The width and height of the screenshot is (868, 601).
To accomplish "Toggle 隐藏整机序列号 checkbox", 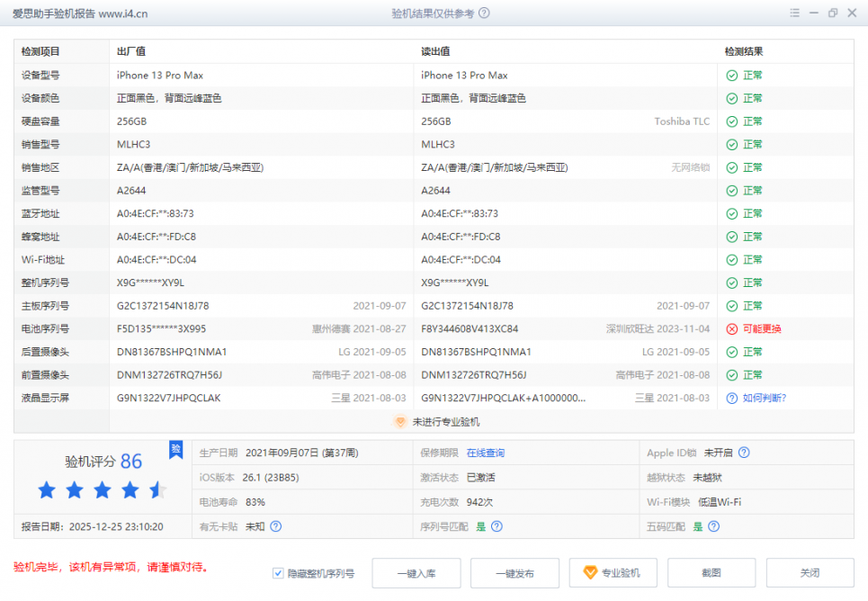I will click(x=278, y=573).
